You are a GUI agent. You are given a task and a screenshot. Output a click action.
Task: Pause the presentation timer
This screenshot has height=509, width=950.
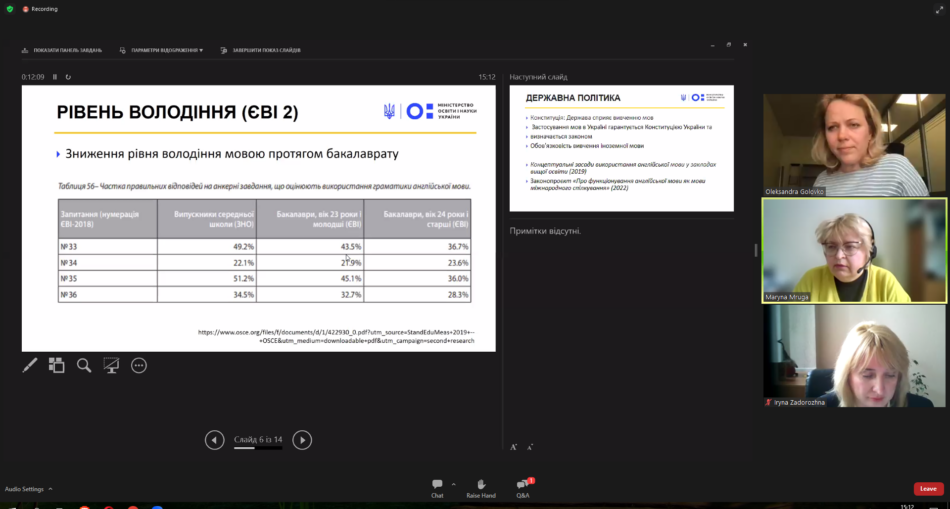click(55, 77)
